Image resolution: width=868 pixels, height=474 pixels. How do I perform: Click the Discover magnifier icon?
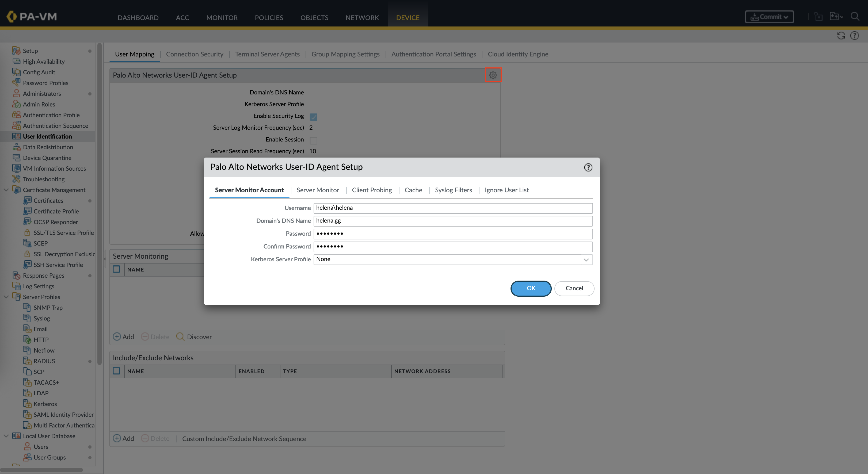point(180,337)
